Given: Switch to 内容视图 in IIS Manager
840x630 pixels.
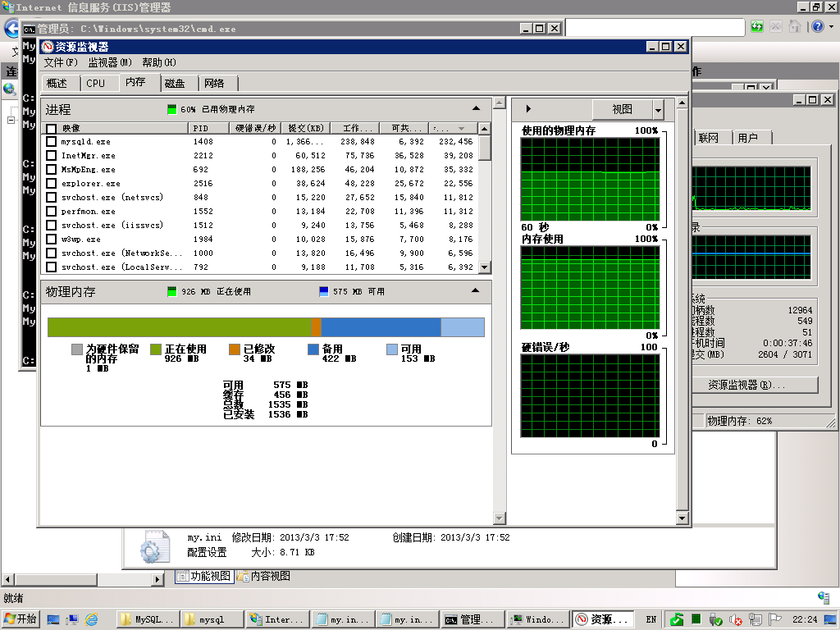Looking at the screenshot, I should pos(263,577).
